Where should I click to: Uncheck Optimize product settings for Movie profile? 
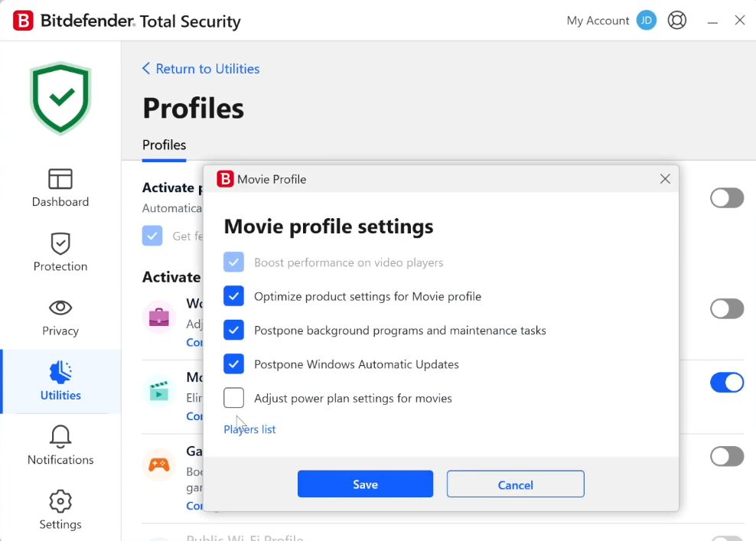(x=234, y=296)
